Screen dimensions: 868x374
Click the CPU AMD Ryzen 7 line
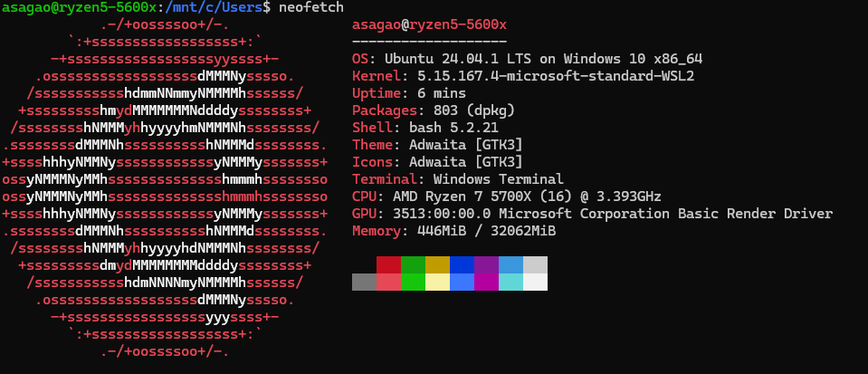pyautogui.click(x=507, y=197)
